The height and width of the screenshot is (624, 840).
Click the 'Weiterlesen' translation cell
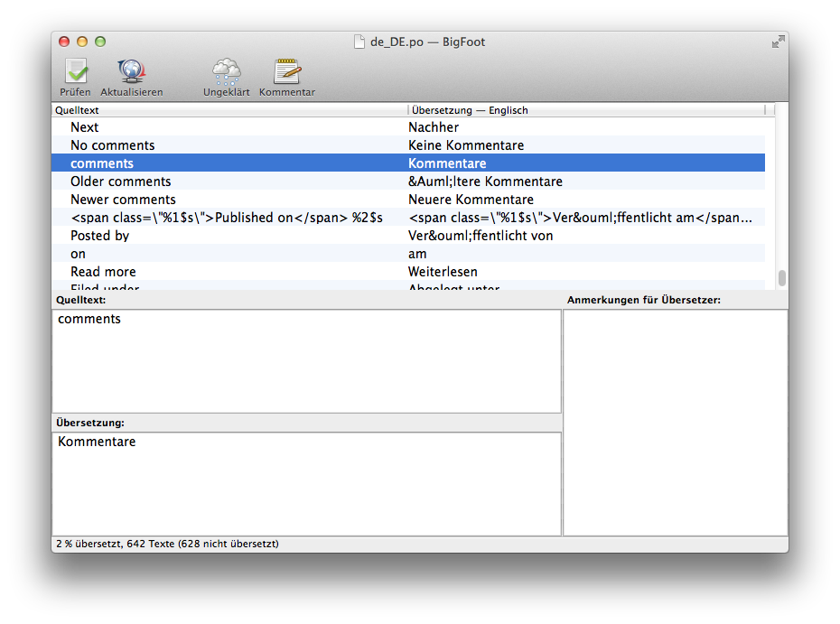point(586,272)
